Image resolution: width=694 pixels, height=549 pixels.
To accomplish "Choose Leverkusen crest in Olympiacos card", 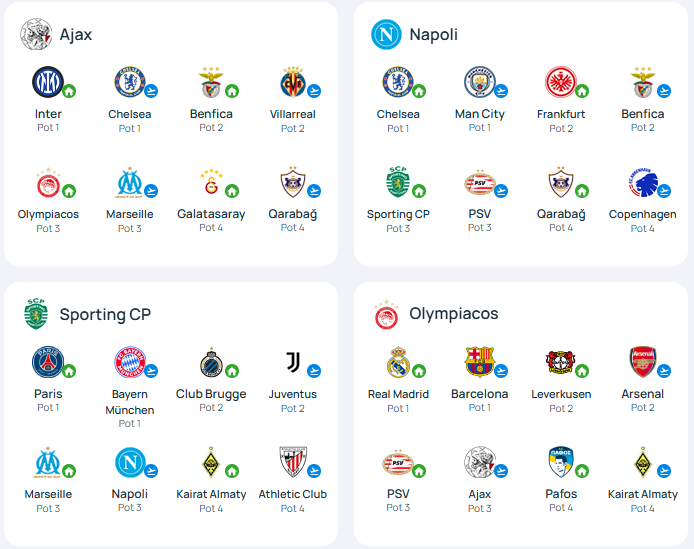I will (560, 362).
